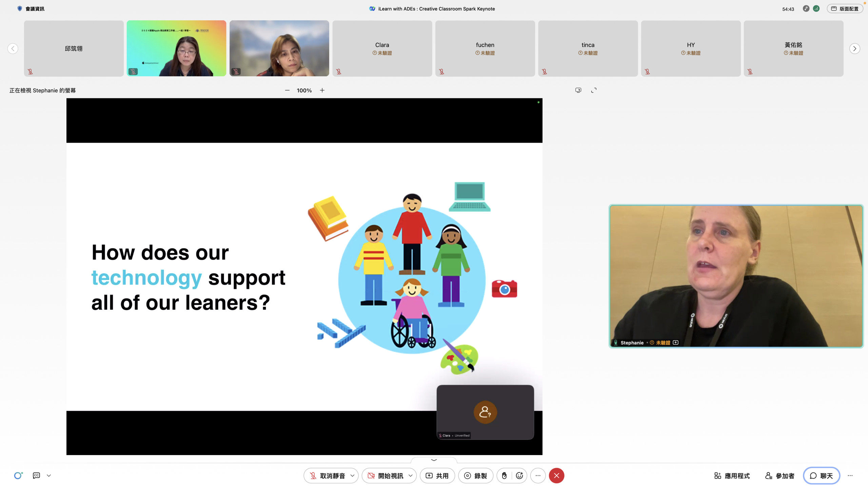The image size is (868, 488).
Task: Enter fullscreen for shared screen
Action: [594, 90]
